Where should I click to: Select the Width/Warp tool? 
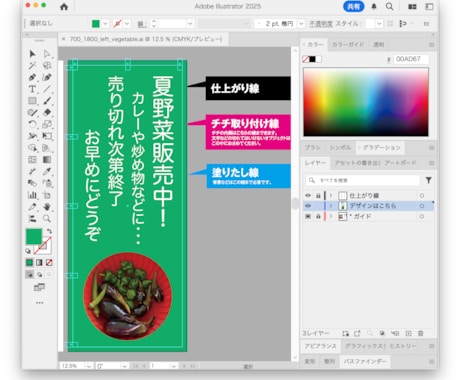(32, 136)
